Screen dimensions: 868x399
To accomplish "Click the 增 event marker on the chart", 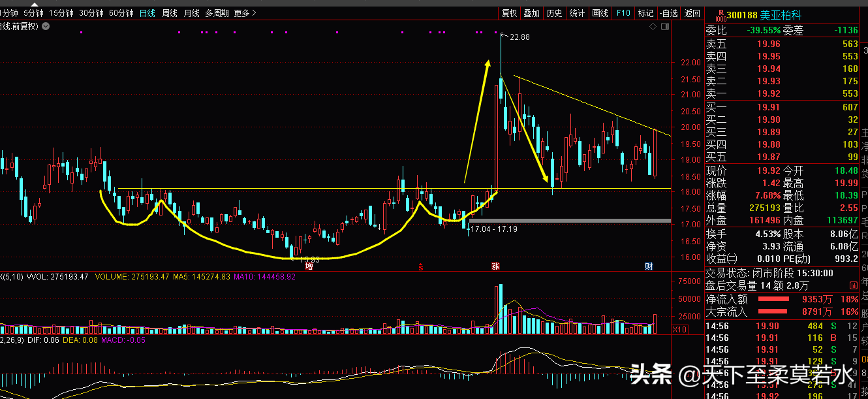I will [309, 266].
